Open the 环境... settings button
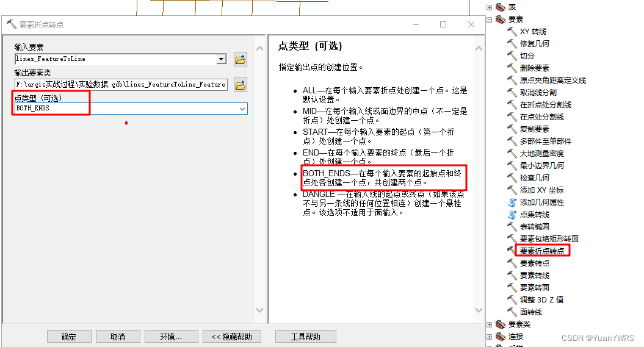Viewport: 644px width, 347px height. click(172, 337)
